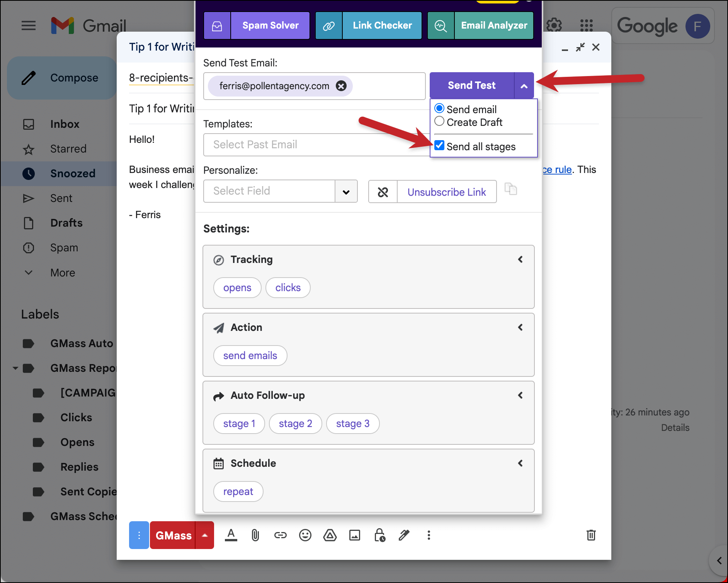Open the Replies label

click(79, 467)
